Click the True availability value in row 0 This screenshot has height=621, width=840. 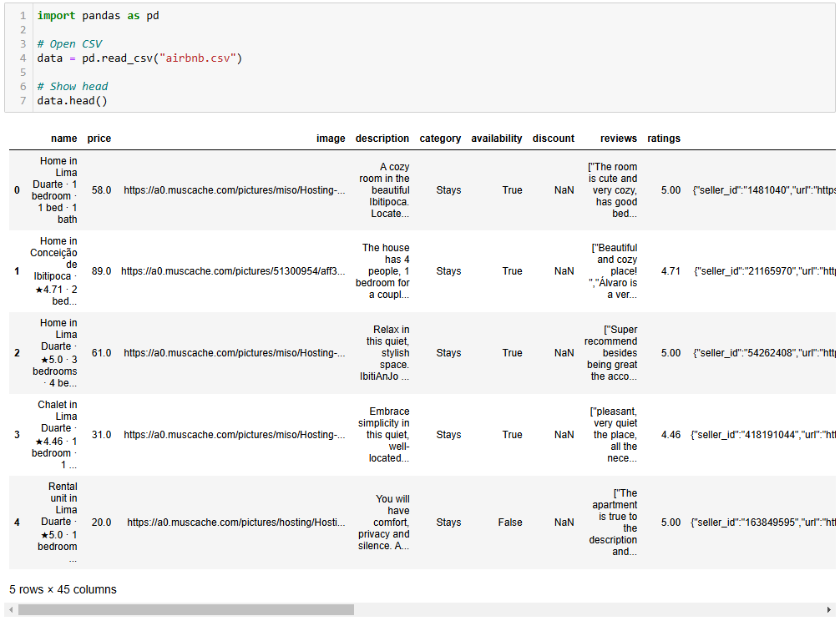(512, 189)
